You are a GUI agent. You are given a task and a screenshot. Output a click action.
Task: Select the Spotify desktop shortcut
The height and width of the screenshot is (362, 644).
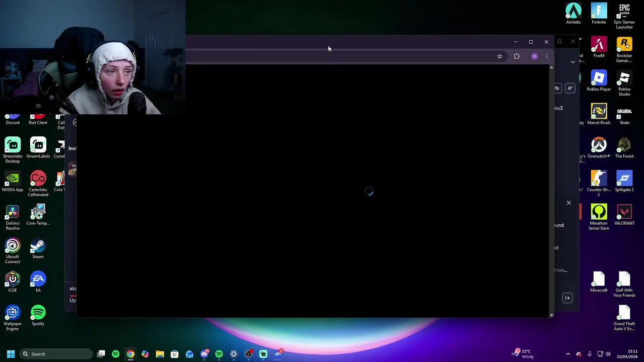click(38, 315)
